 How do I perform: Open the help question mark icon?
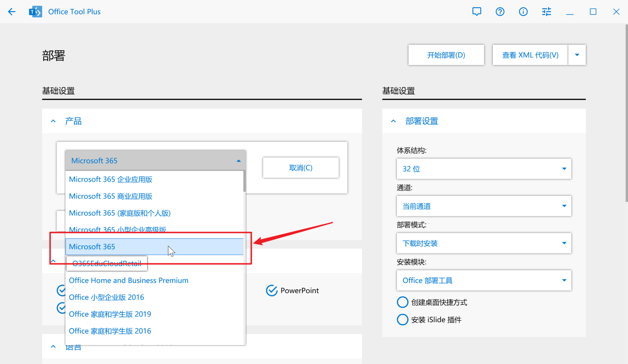coord(500,12)
